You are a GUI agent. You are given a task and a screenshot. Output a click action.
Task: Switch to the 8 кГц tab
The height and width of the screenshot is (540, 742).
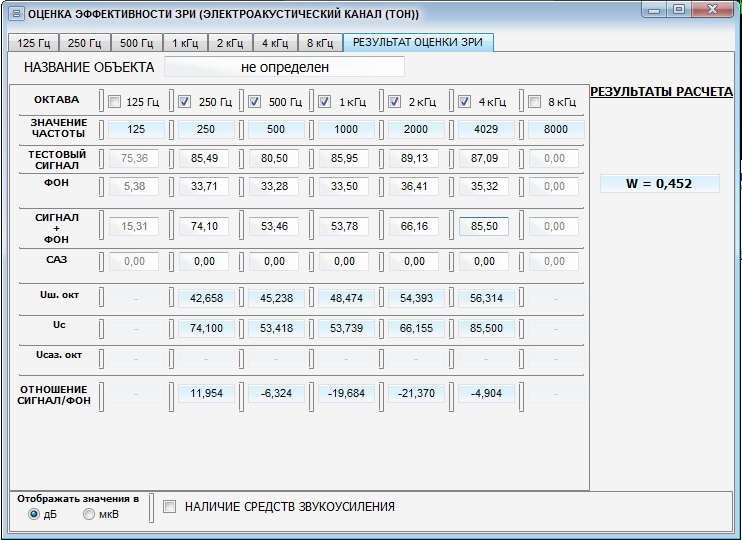pyautogui.click(x=319, y=43)
